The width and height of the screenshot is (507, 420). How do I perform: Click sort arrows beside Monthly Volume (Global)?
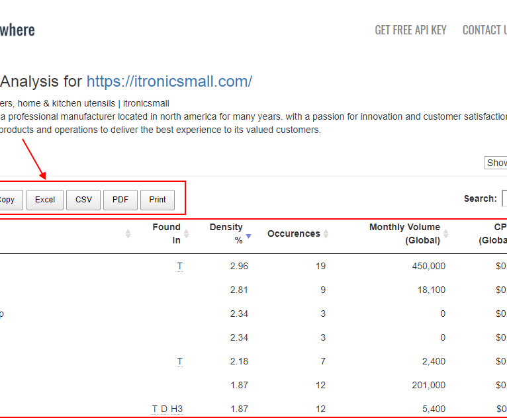point(445,233)
